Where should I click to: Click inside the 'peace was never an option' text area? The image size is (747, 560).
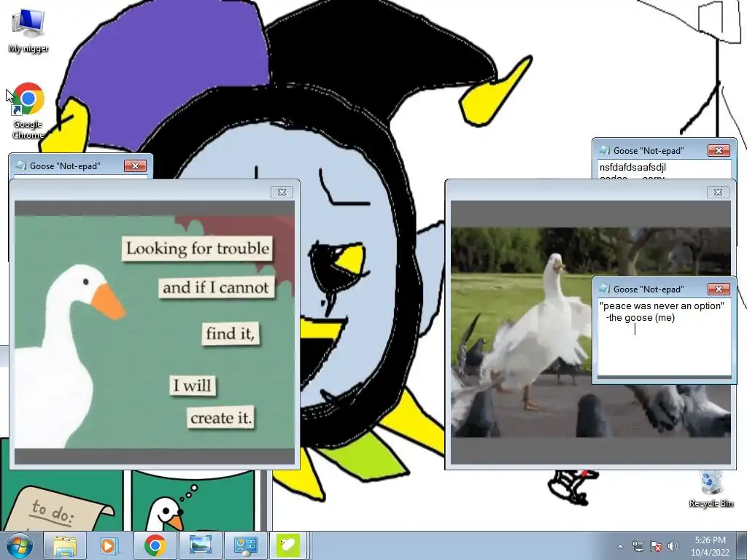[x=664, y=337]
